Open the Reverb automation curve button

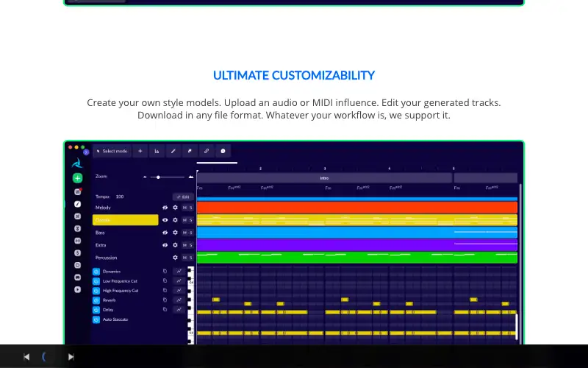click(179, 300)
